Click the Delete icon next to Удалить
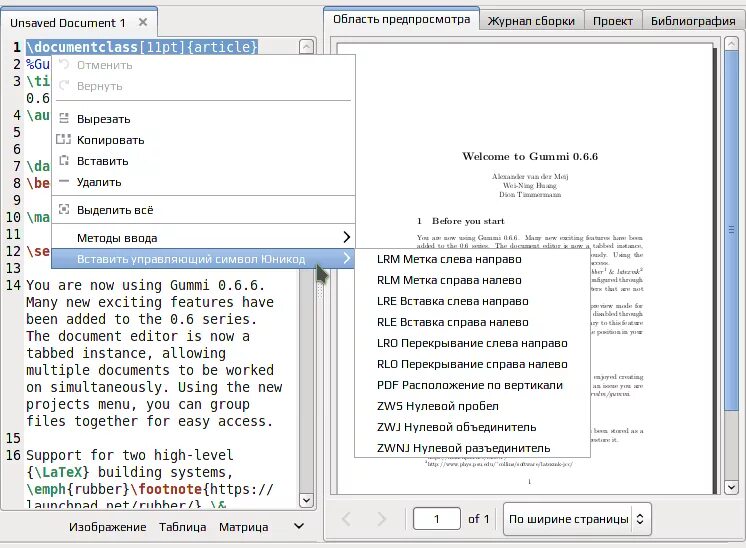746x548 pixels. (64, 181)
